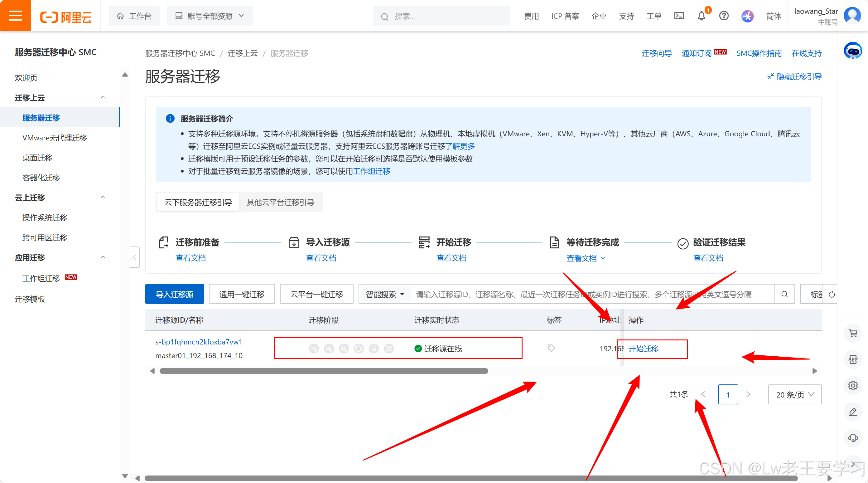Open the 了解更多 link
The width and height of the screenshot is (868, 483).
(460, 146)
